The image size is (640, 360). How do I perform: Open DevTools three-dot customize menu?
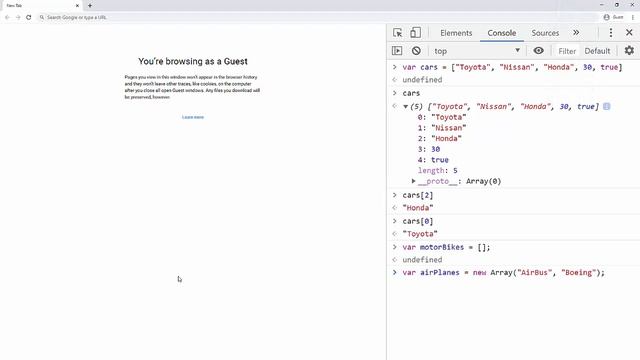click(x=611, y=33)
